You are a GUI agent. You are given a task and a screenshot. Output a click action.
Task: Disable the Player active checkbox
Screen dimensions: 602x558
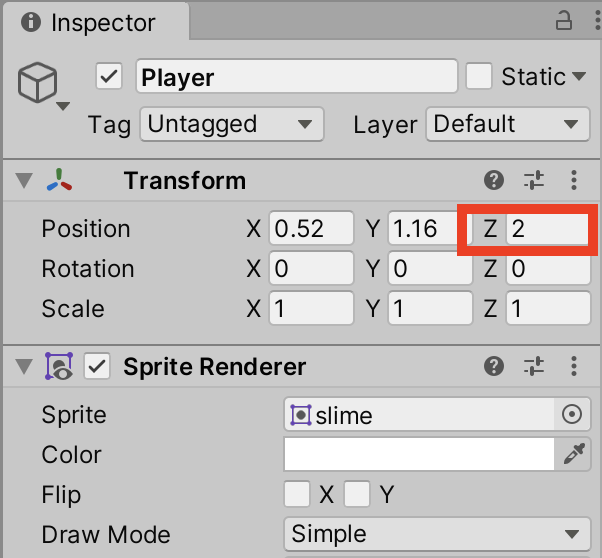point(109,76)
